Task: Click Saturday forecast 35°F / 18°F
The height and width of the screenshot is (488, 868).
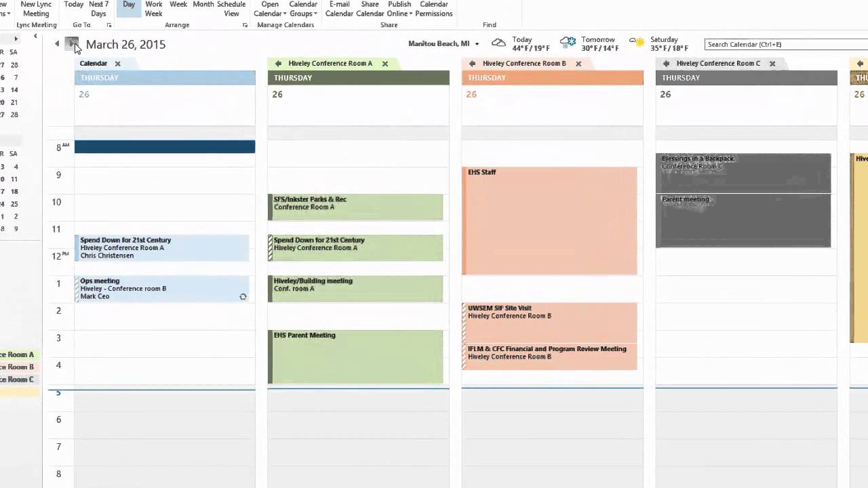Action: [x=669, y=48]
